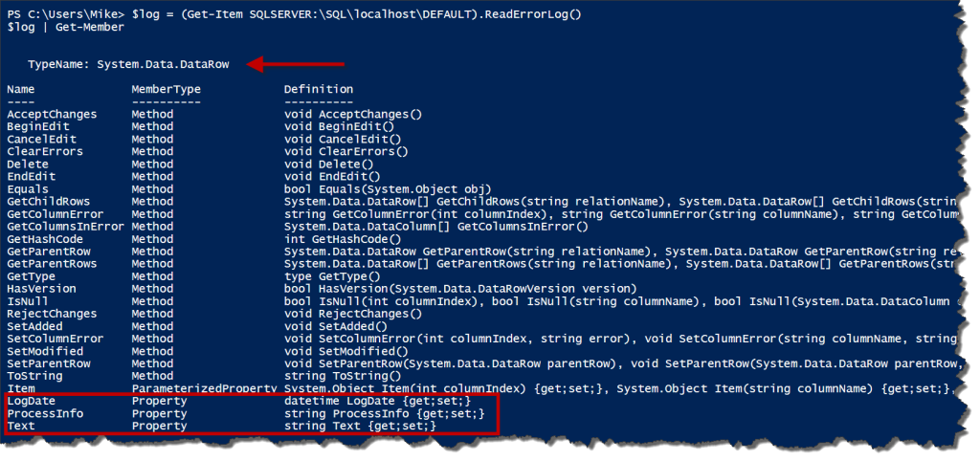
Task: Click the red arrow pointing at TypeName
Action: pos(297,64)
